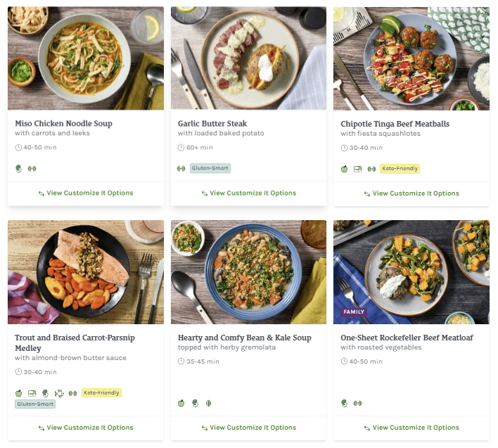The height and width of the screenshot is (448, 498).
Task: Click the leaf icon on Bean & Kale Soup
Action: click(x=208, y=403)
